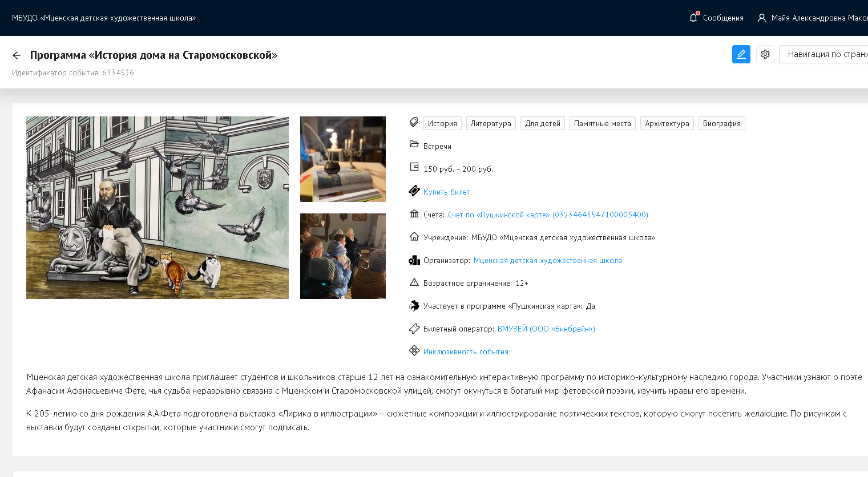Open the Навигация по странице dropdown
The width and height of the screenshot is (868, 477).
tap(825, 54)
